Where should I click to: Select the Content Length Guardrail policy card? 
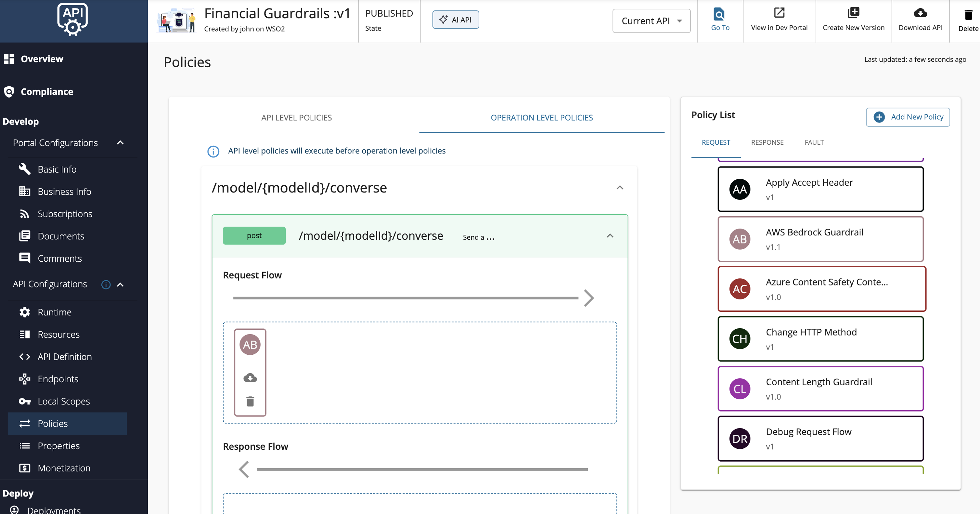pos(820,389)
